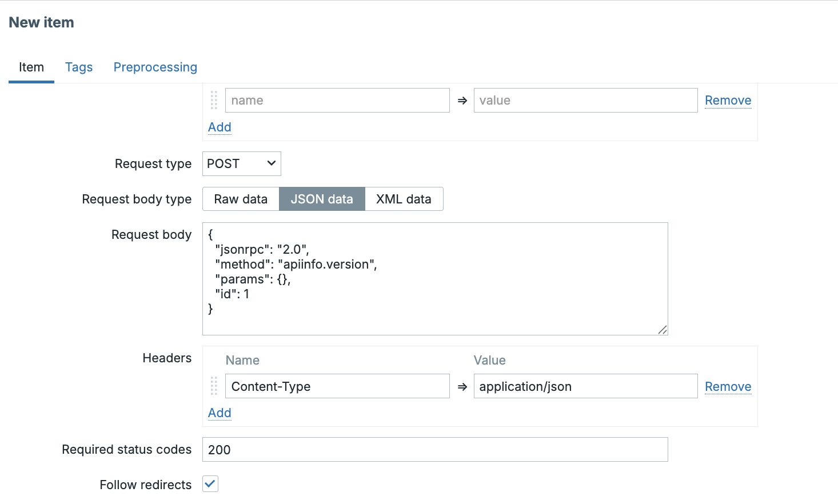Select the Raw data body type
Screen dimensions: 838x504
click(x=241, y=199)
